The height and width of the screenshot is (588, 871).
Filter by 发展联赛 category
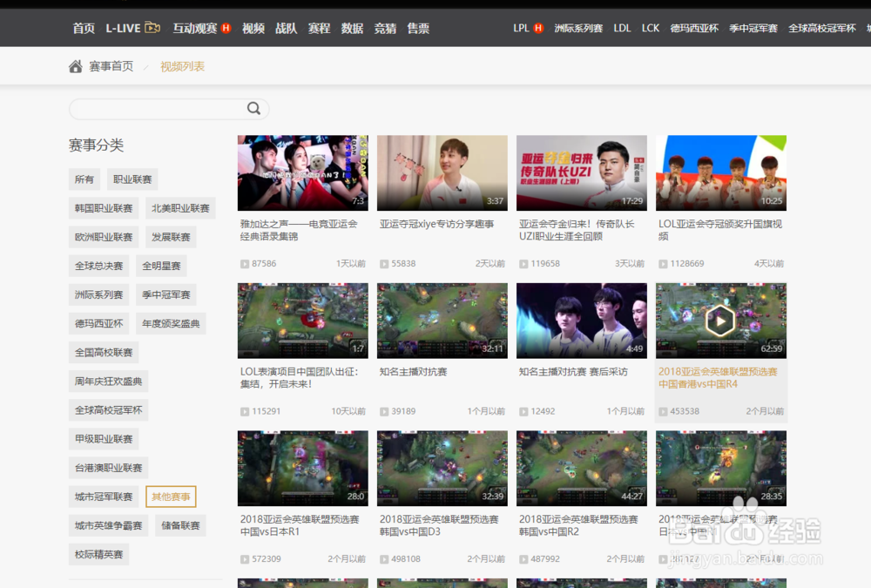click(x=171, y=237)
